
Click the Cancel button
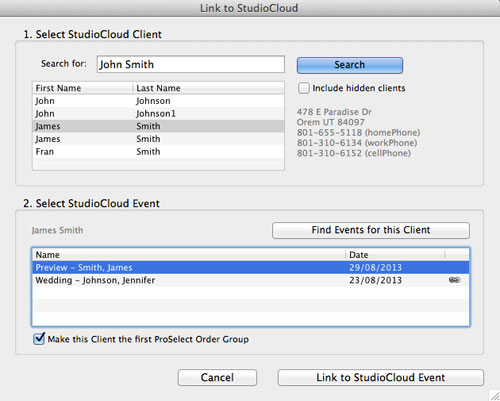coord(217,377)
